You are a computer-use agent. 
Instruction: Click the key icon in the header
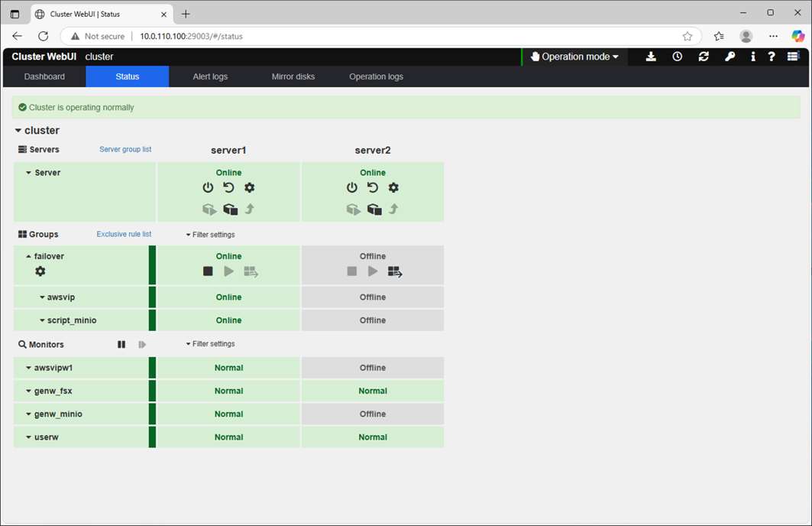(730, 57)
